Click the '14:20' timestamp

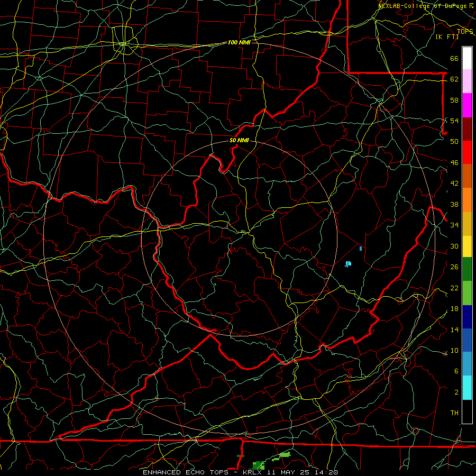coord(326,472)
